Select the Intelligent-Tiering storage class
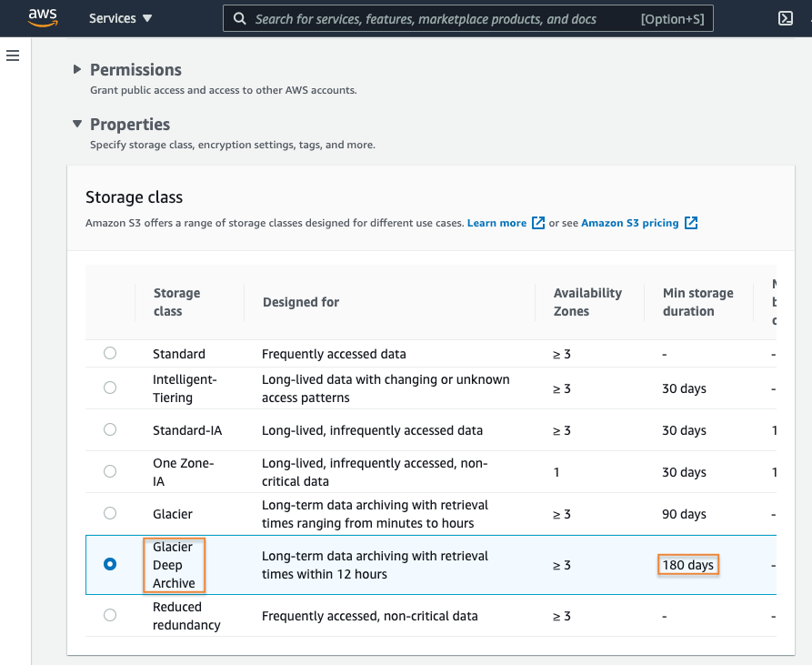This screenshot has height=665, width=812. tap(110, 388)
